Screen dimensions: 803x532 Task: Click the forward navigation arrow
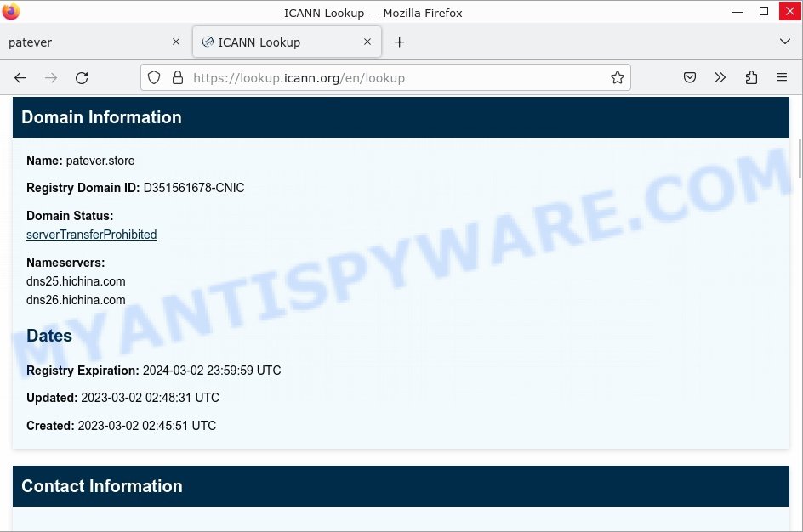pos(51,77)
